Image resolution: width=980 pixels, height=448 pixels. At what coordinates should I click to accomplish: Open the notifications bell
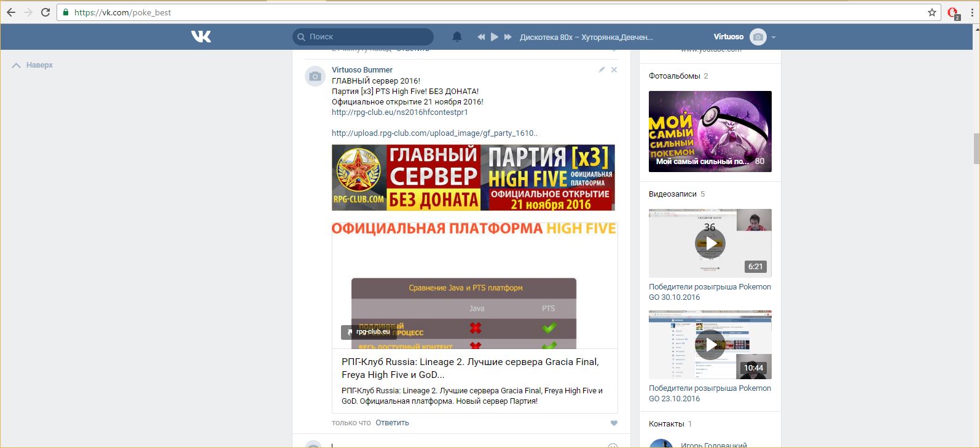[x=457, y=37]
